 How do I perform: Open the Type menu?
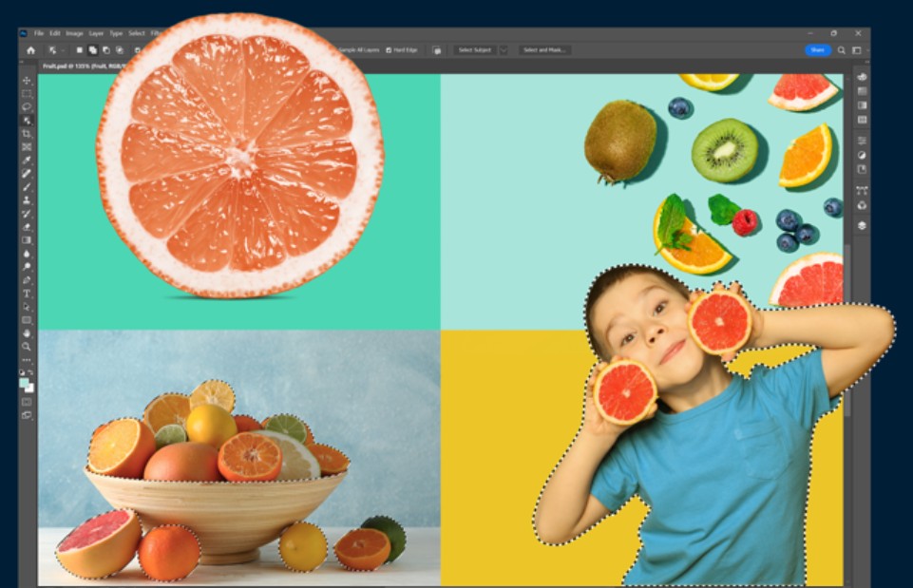117,33
